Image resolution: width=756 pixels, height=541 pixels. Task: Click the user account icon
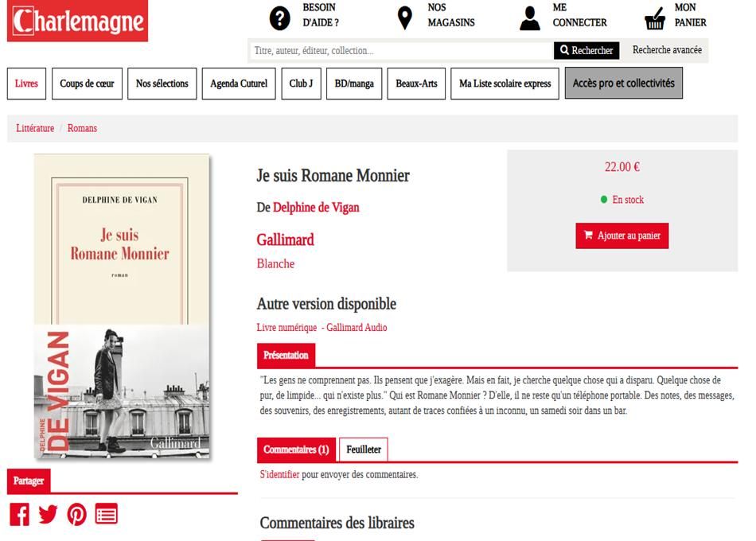click(529, 18)
